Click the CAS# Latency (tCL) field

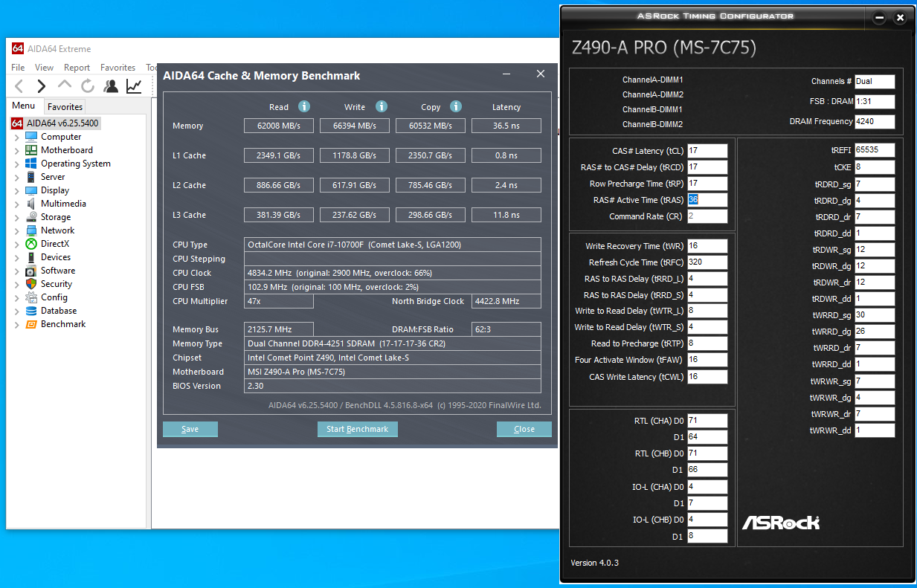coord(707,151)
